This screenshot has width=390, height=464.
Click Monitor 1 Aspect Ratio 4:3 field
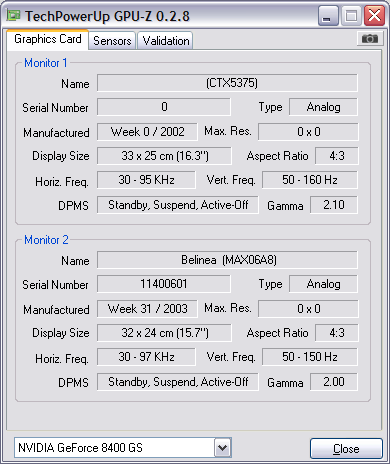click(x=337, y=156)
